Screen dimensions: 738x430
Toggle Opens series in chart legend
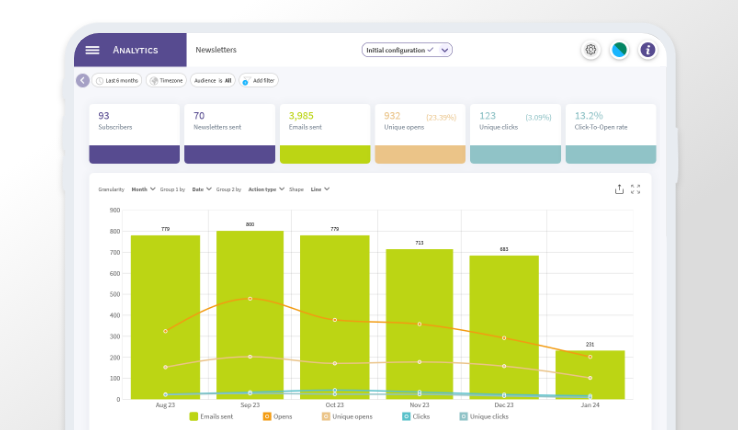point(277,416)
